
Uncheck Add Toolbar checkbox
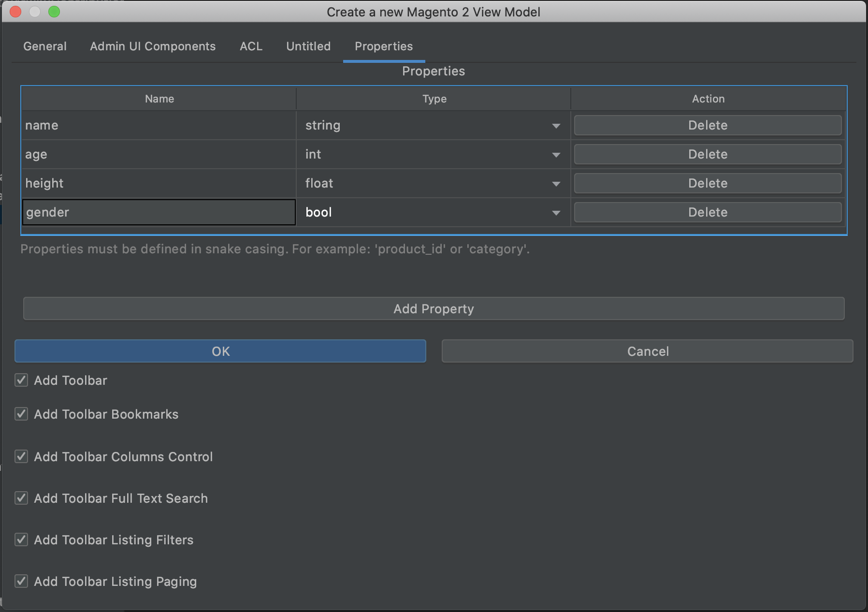[x=21, y=380]
